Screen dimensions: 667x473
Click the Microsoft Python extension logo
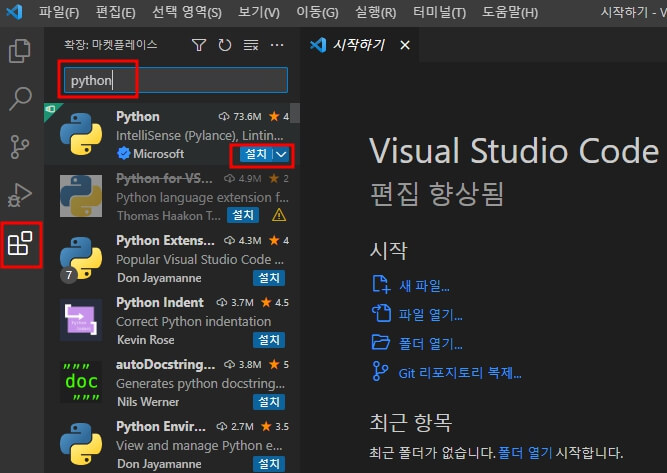(81, 134)
